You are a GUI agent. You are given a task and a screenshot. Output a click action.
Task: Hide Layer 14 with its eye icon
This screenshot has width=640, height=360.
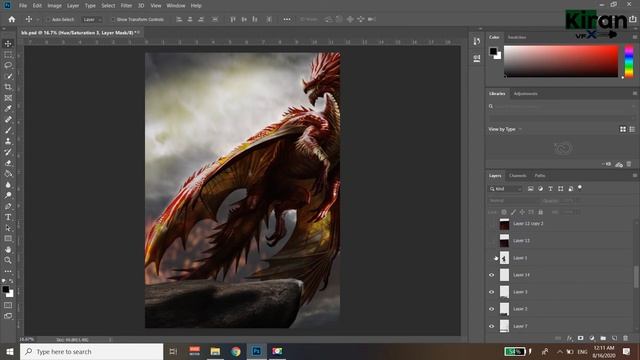tap(491, 275)
